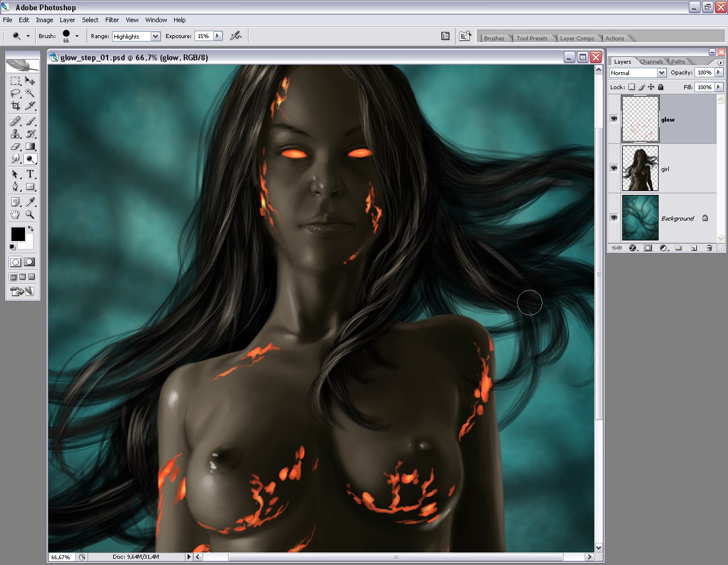Switch to the Channels tab
728x565 pixels.
(651, 61)
